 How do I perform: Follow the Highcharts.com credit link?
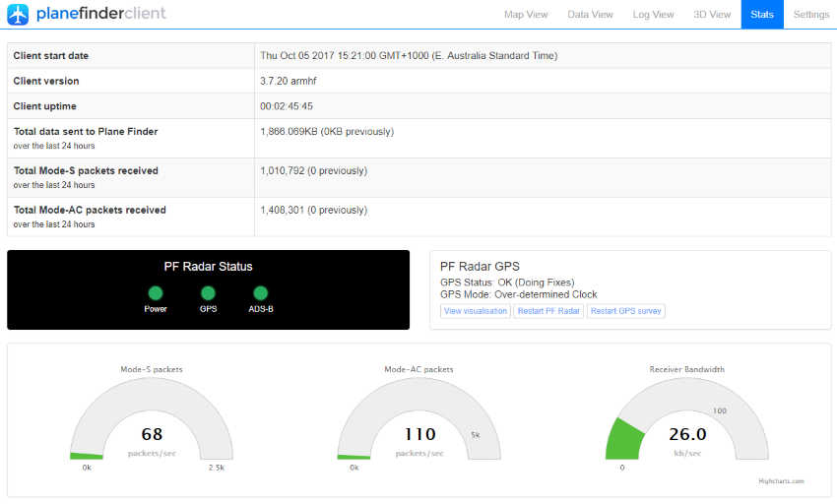[x=781, y=481]
